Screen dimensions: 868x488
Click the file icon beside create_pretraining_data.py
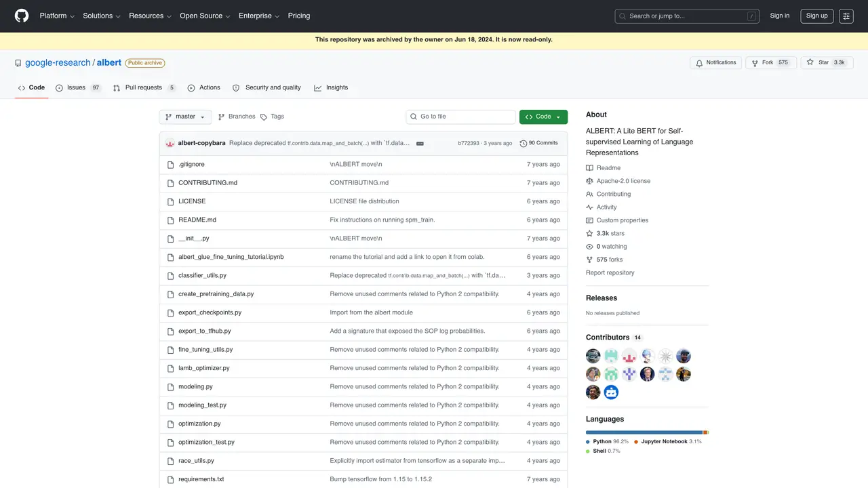coord(171,294)
